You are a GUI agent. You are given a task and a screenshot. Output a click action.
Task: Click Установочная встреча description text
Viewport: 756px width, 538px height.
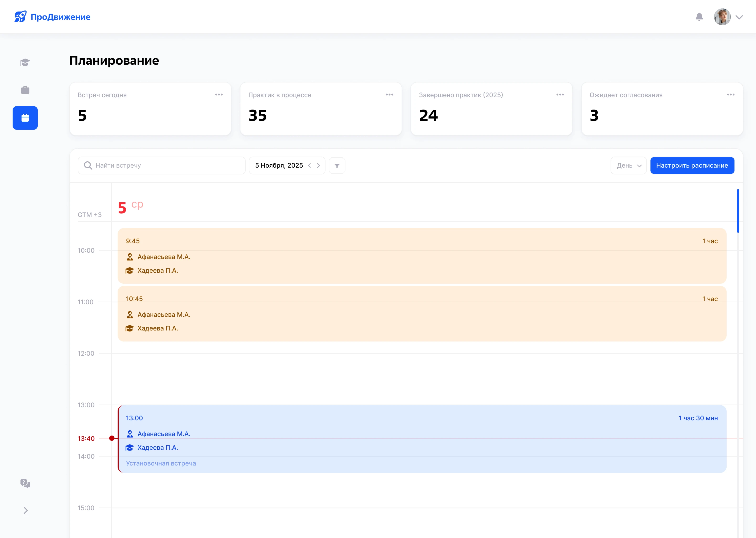click(x=161, y=463)
